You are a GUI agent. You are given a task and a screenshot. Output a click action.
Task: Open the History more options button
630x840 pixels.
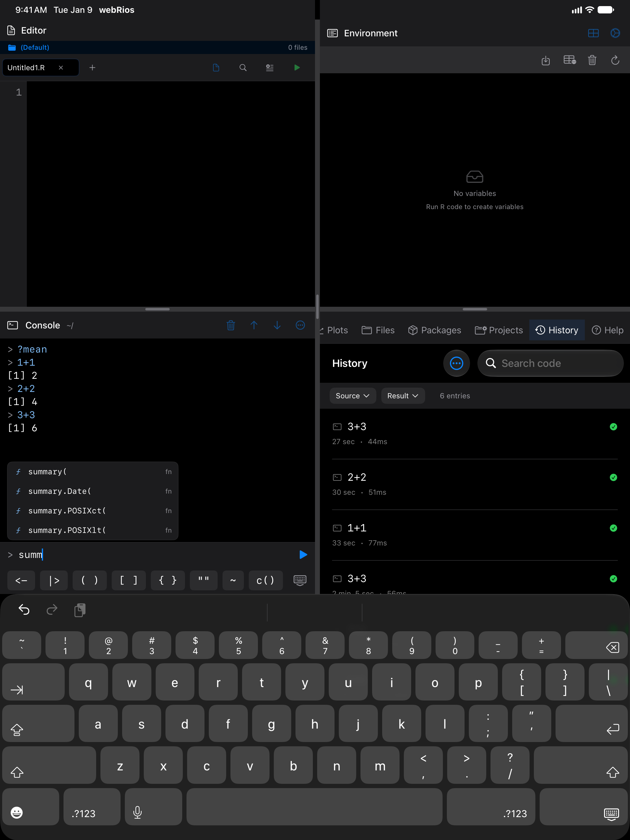[456, 364]
